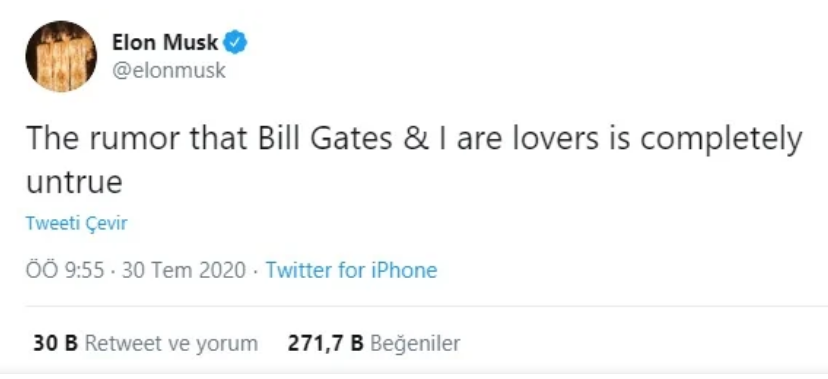Screen dimensions: 828x379
Task: Click "Bill Gates" in tweet text
Action: [324, 138]
